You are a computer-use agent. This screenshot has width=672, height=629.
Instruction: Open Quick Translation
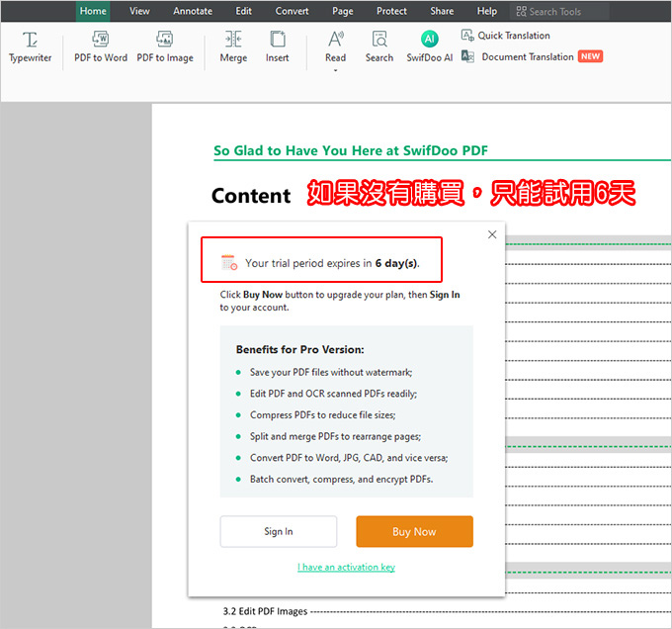point(506,36)
